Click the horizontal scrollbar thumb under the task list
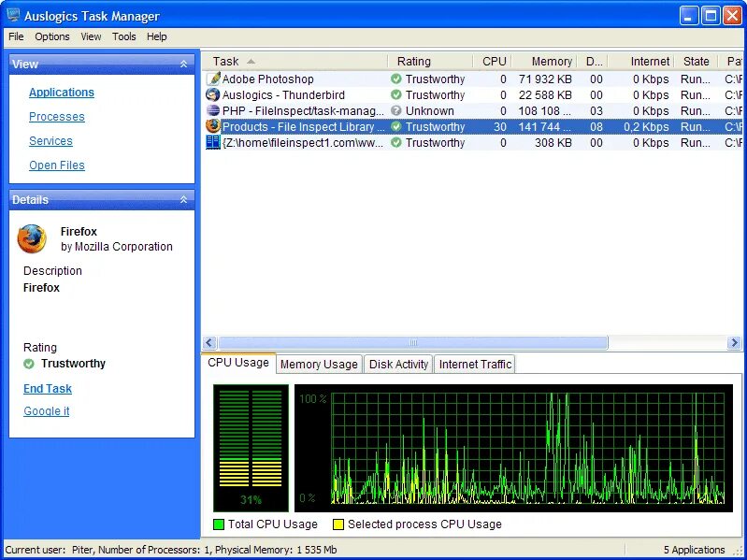This screenshot has width=747, height=560. pos(413,342)
